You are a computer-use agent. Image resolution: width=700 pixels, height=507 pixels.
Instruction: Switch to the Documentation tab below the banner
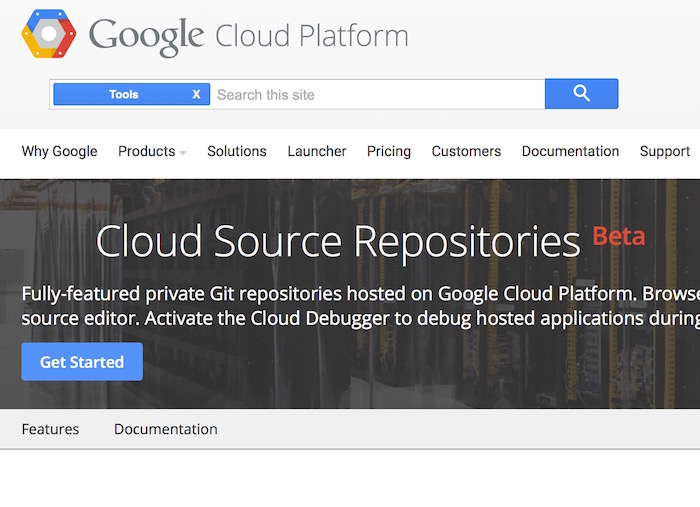point(166,429)
